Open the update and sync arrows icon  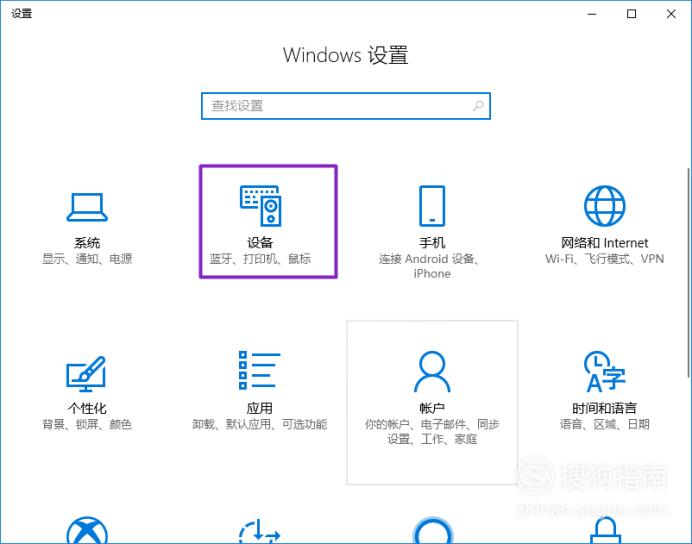(x=260, y=531)
